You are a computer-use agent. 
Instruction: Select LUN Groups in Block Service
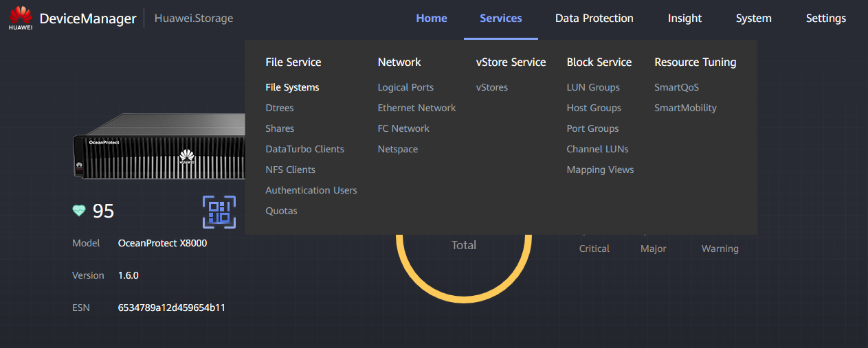click(x=593, y=87)
